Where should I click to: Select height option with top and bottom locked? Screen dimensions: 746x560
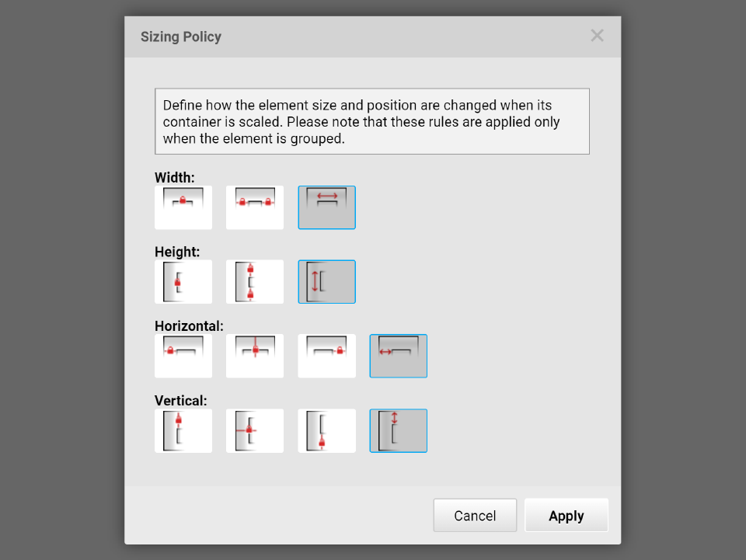(255, 281)
